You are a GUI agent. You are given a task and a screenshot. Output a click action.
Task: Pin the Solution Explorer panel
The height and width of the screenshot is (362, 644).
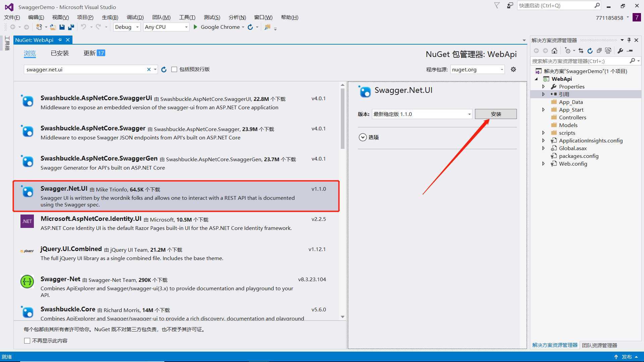tap(629, 40)
